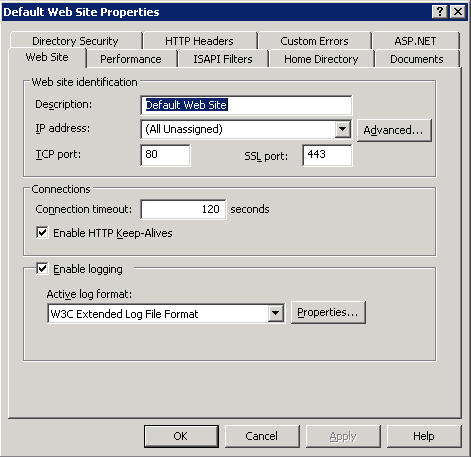471x457 pixels.
Task: Go to the Custom Errors tab
Action: (x=314, y=41)
